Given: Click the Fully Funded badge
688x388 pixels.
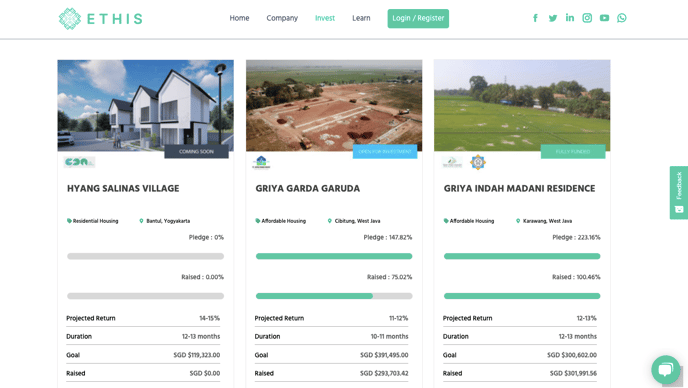Looking at the screenshot, I should (573, 151).
